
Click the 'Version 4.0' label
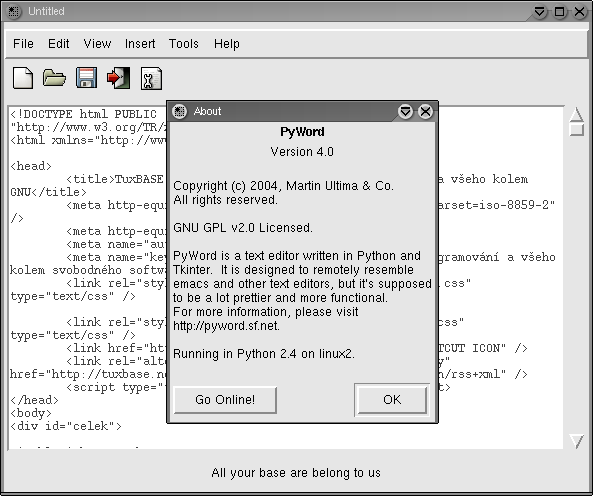click(x=302, y=152)
